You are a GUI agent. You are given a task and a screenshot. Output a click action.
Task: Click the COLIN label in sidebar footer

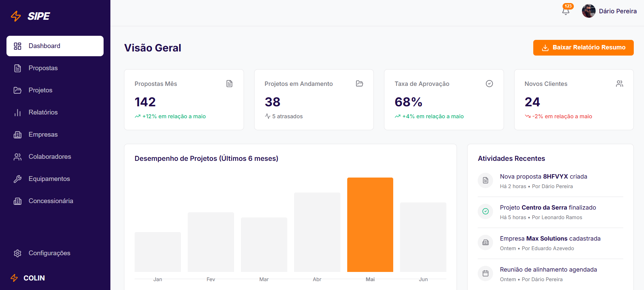34,278
